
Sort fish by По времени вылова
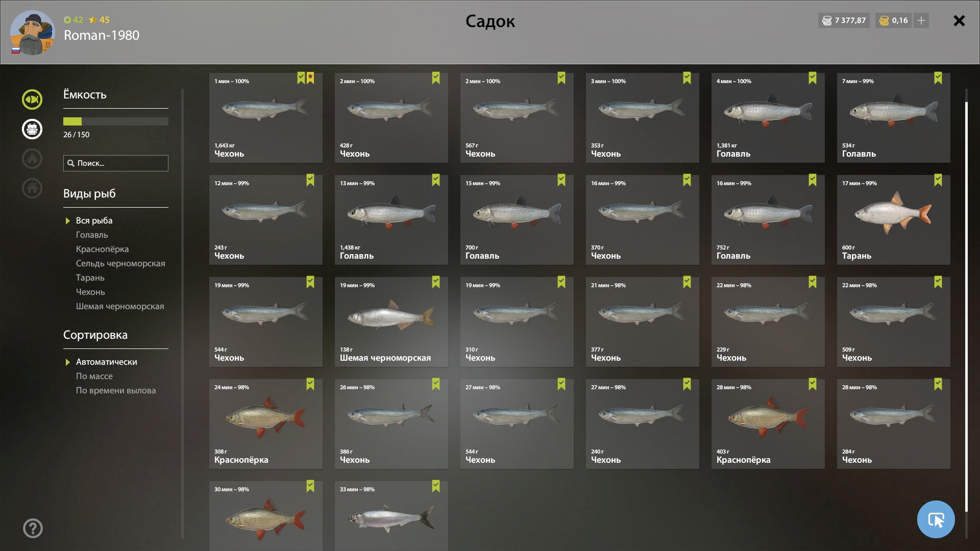116,390
